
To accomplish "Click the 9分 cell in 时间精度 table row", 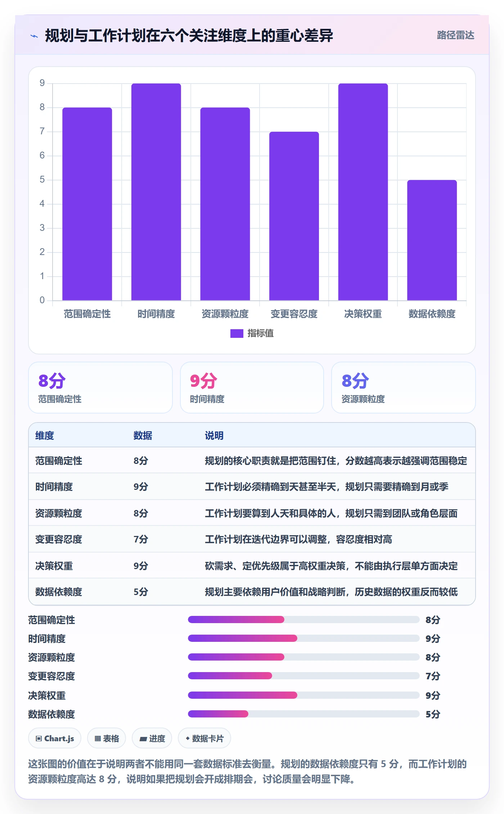I will [x=141, y=487].
